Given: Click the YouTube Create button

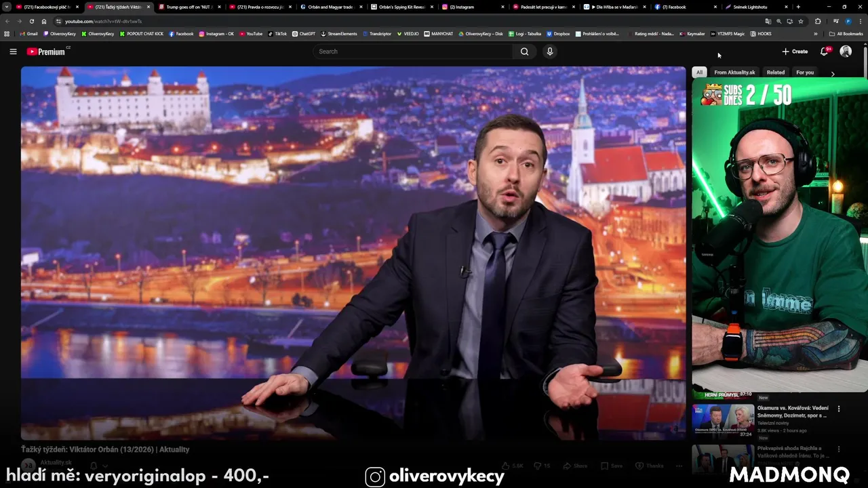Looking at the screenshot, I should tap(795, 52).
